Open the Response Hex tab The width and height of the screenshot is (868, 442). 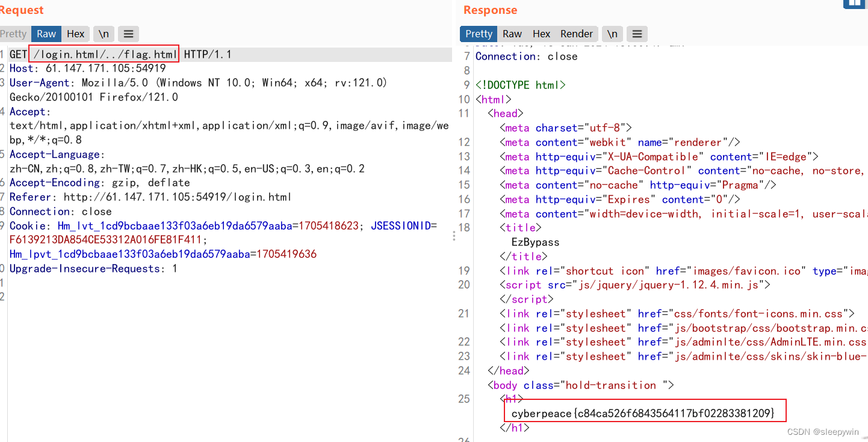(x=542, y=34)
